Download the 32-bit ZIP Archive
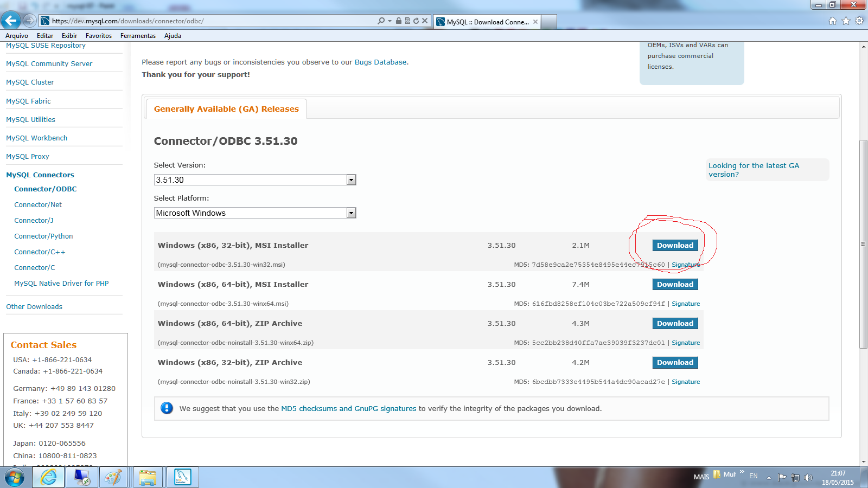 tap(675, 363)
